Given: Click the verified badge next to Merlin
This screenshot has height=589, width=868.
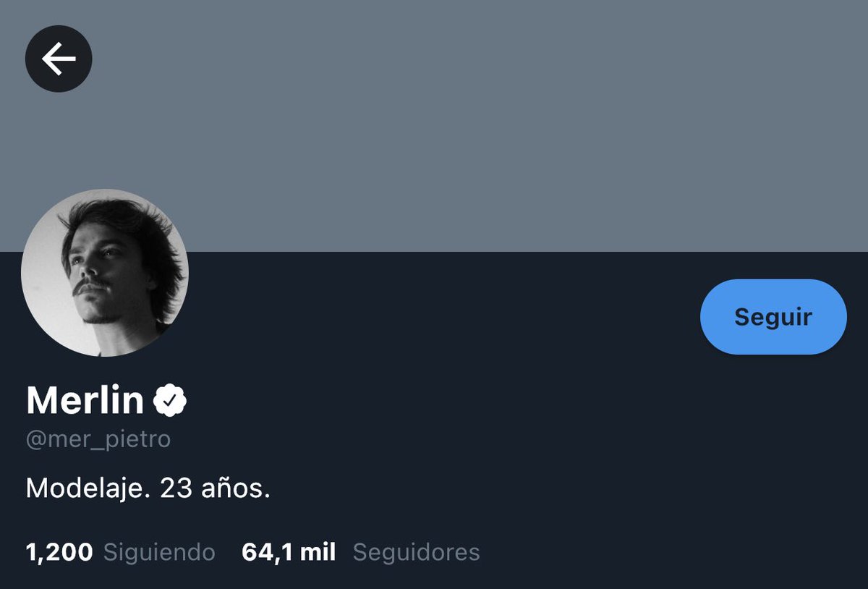Looking at the screenshot, I should [170, 400].
